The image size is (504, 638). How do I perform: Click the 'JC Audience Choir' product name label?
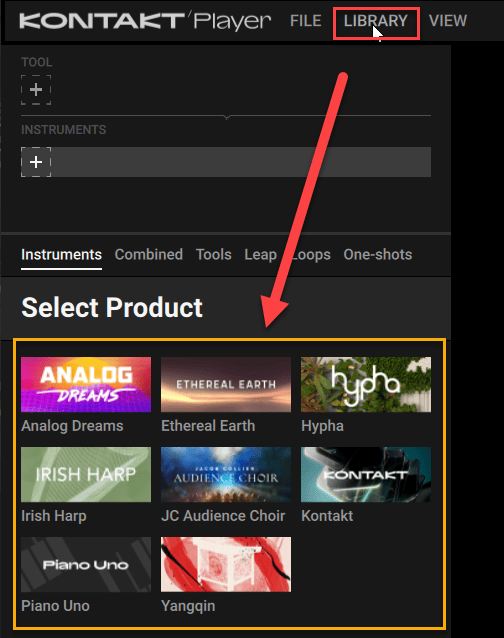coord(223,516)
